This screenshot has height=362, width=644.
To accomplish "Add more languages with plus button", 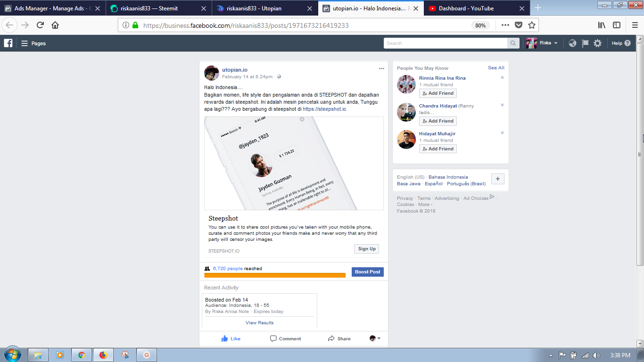I will (x=498, y=179).
